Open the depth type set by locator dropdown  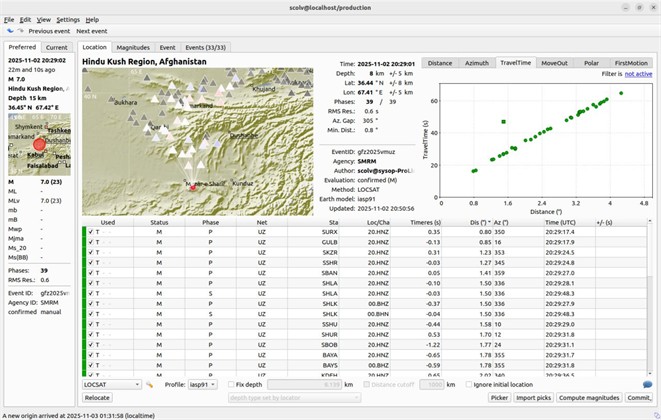point(294,398)
